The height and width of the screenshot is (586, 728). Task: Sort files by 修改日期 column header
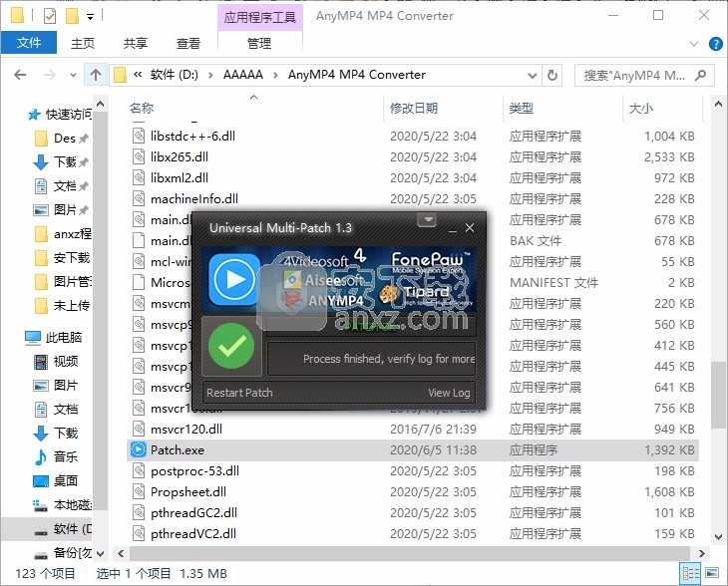click(x=414, y=108)
